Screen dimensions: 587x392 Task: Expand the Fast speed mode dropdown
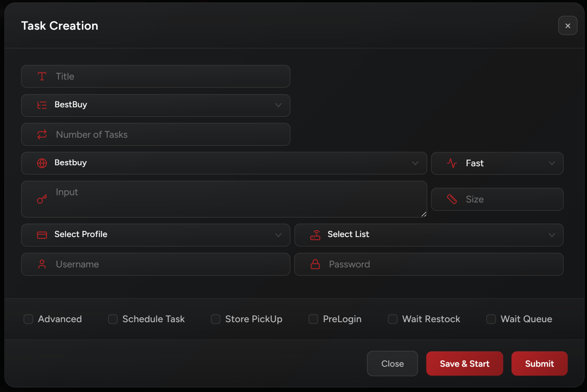coord(497,163)
